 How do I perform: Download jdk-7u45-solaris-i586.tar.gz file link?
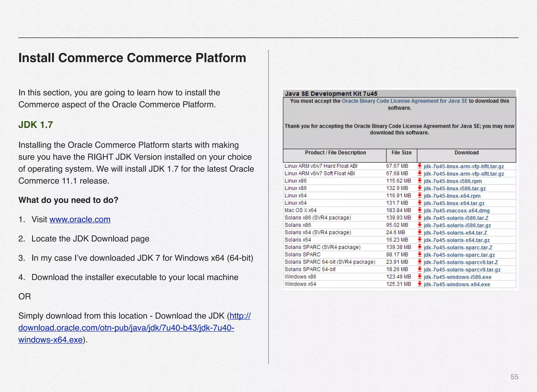(457, 225)
